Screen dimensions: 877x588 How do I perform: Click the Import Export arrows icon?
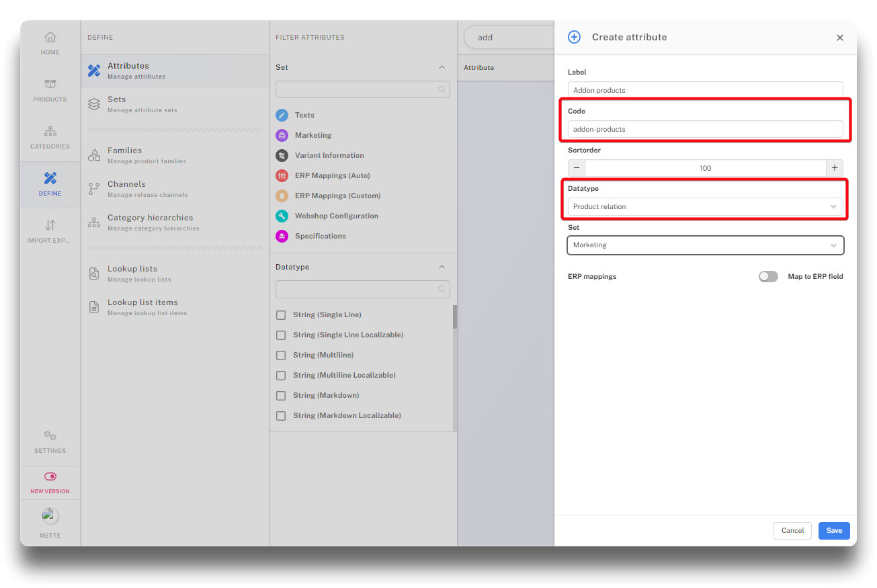point(50,225)
